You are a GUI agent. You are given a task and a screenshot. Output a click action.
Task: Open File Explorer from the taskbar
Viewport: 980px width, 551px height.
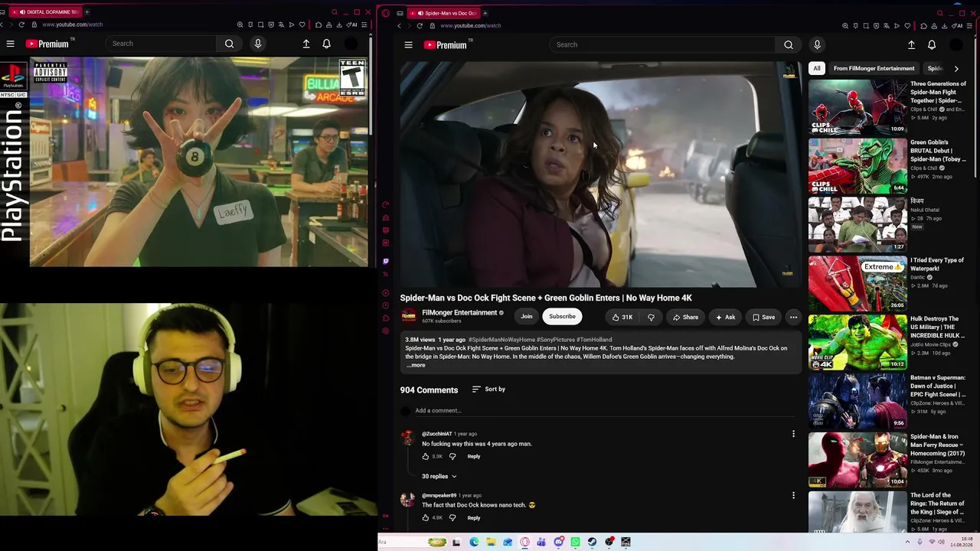pyautogui.click(x=491, y=542)
